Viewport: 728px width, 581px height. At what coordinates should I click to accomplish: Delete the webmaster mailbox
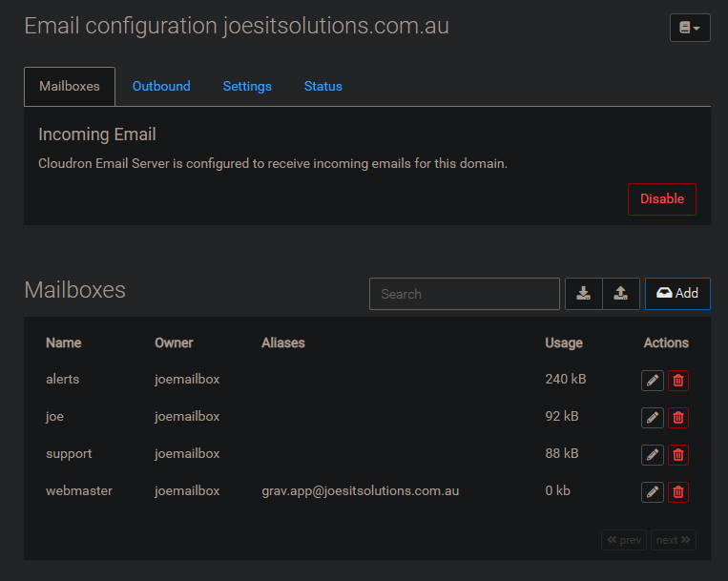(x=678, y=492)
